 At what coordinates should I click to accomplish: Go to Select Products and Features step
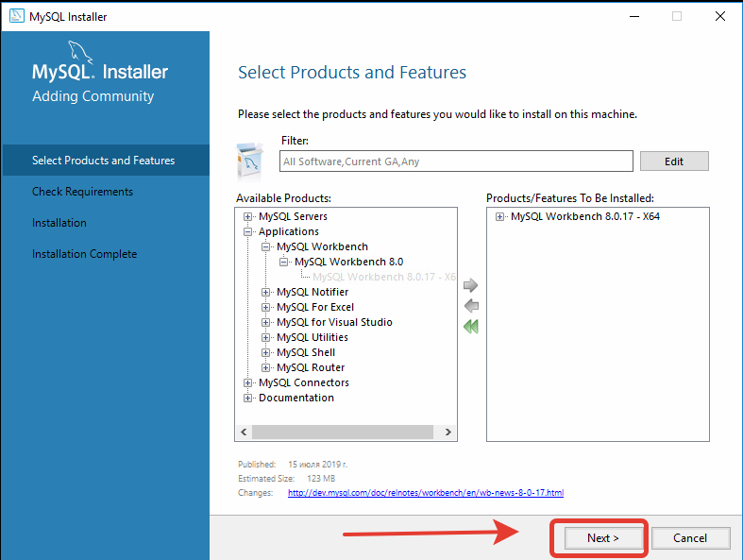pos(106,161)
